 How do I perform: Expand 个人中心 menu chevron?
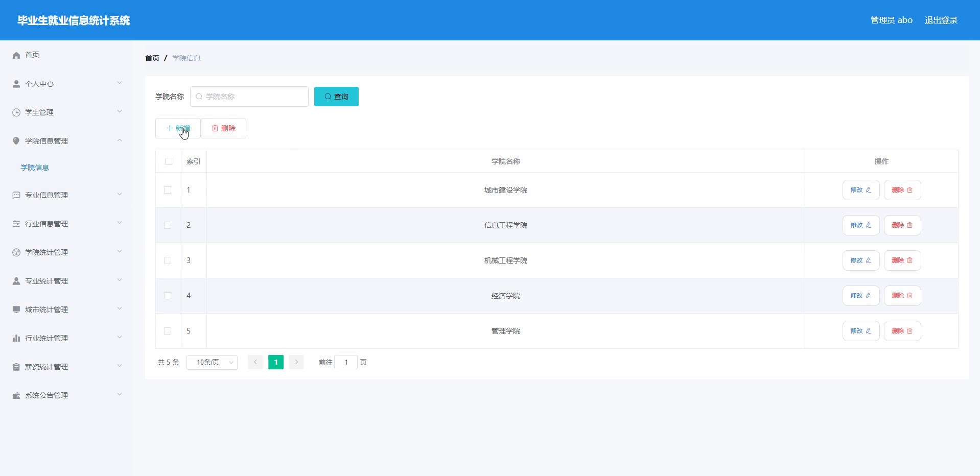(120, 83)
